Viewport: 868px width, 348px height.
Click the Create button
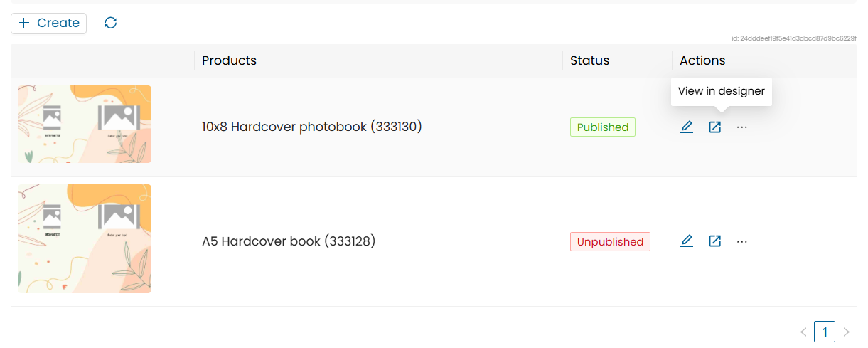pyautogui.click(x=48, y=23)
